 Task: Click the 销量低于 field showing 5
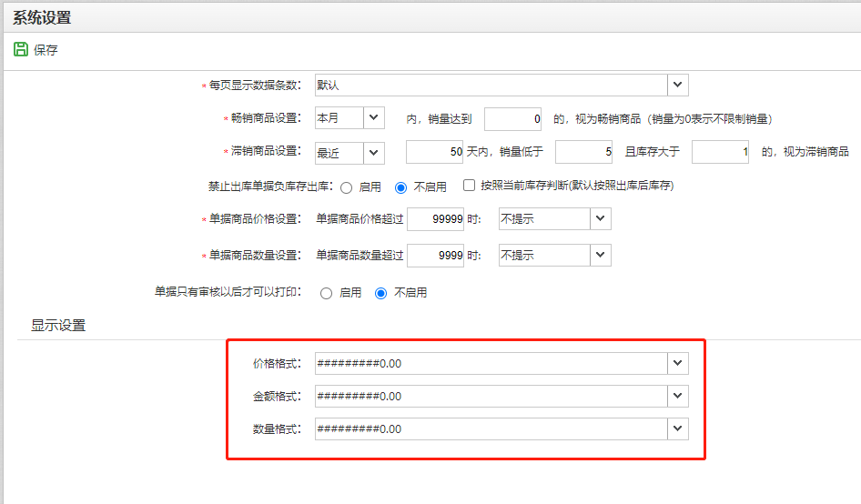pyautogui.click(x=583, y=152)
